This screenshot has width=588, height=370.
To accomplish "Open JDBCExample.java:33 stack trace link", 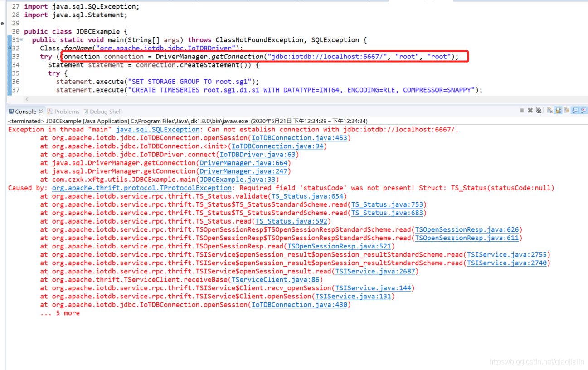I will 238,180.
